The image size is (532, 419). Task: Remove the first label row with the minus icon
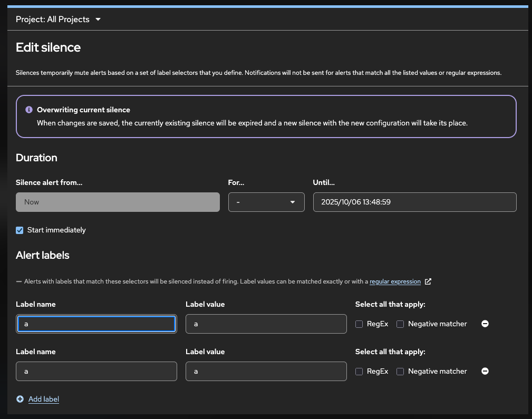click(x=485, y=324)
